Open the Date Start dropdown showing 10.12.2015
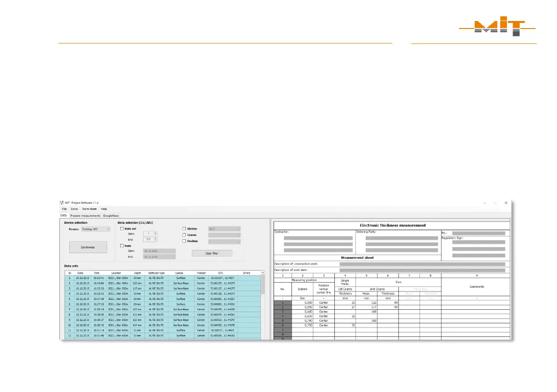Screen dimensions: 557x392 pos(159,251)
